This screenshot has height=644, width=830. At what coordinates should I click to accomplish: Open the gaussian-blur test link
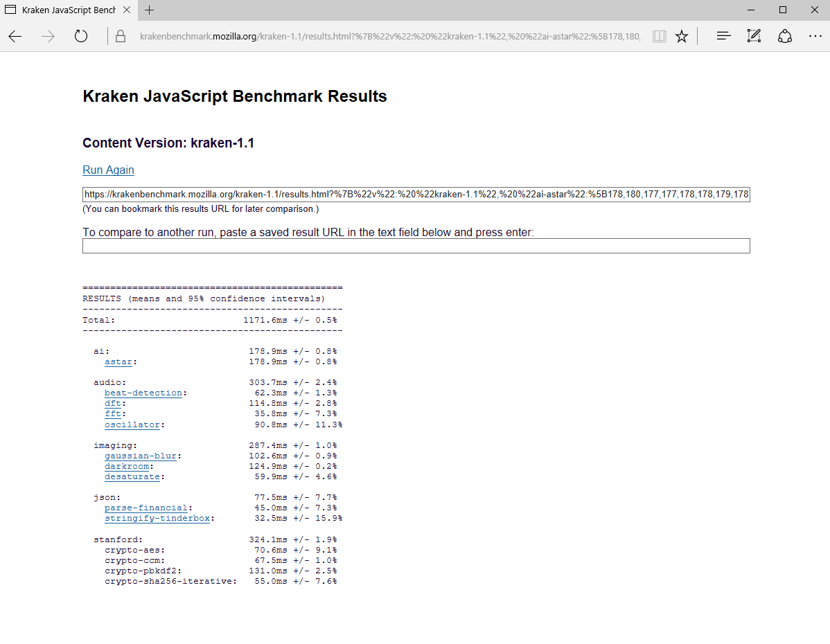point(140,456)
